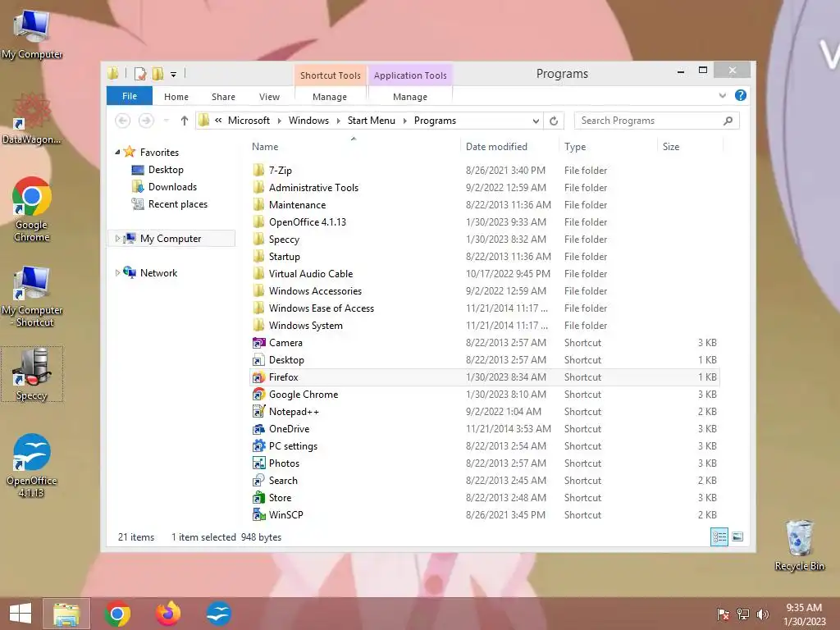Go up one folder level

tap(185, 121)
